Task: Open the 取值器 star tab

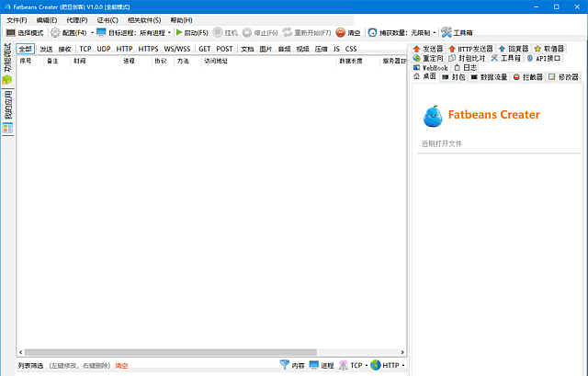Action: point(549,49)
